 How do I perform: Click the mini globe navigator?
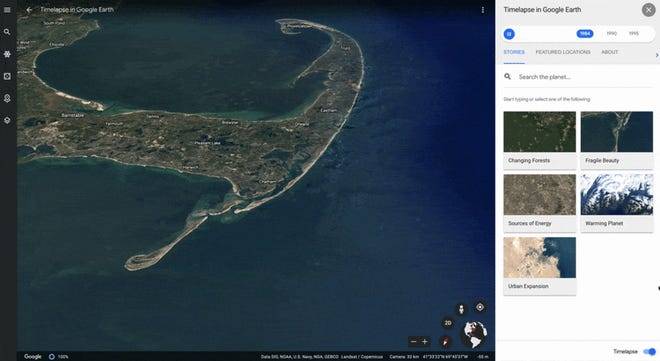475,334
